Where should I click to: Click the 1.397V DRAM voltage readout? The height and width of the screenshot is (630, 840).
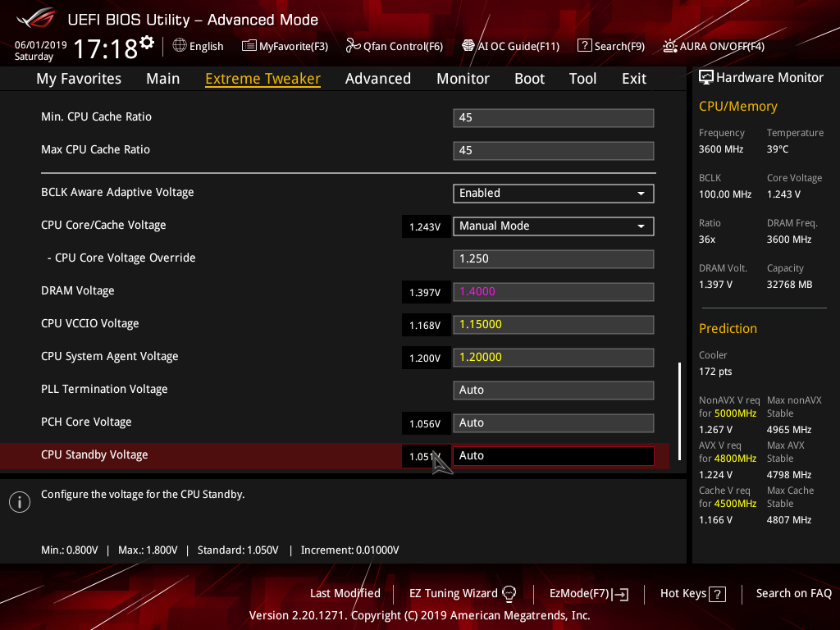426,293
